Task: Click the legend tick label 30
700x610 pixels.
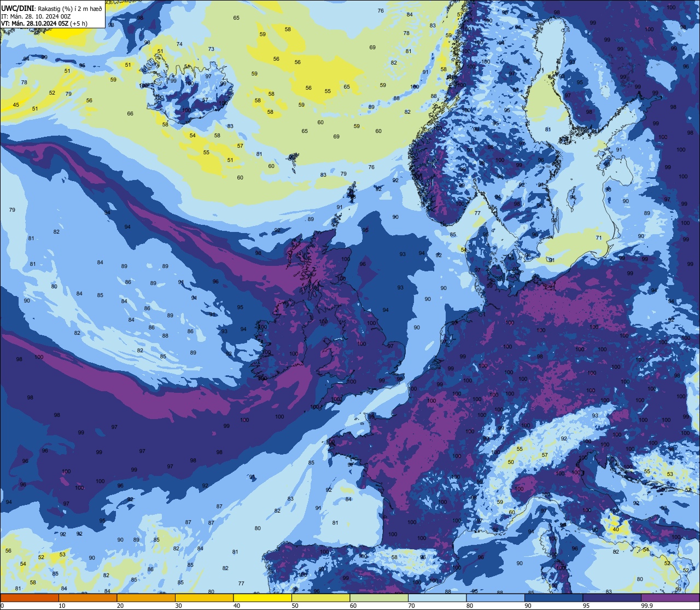Action: pos(178,606)
